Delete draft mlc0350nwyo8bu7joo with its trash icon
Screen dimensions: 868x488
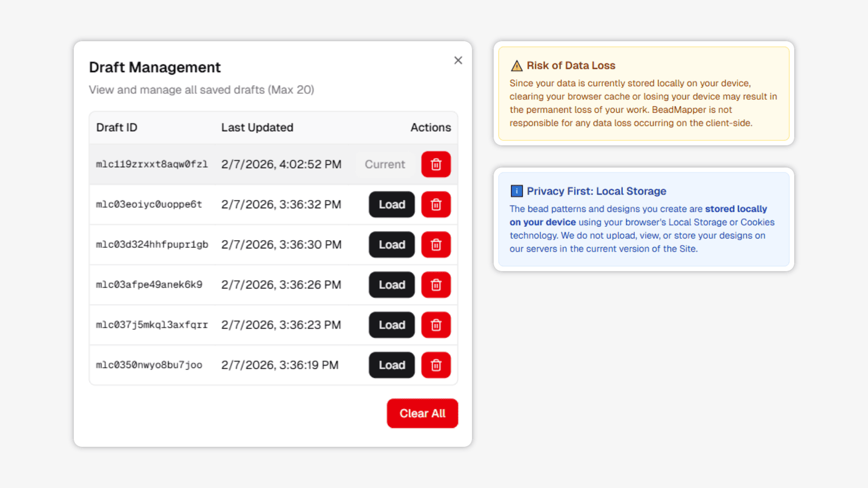tap(436, 365)
